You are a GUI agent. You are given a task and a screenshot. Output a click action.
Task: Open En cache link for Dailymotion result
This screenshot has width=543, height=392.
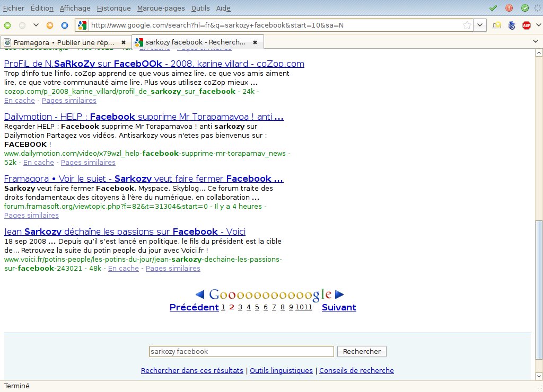tap(38, 162)
